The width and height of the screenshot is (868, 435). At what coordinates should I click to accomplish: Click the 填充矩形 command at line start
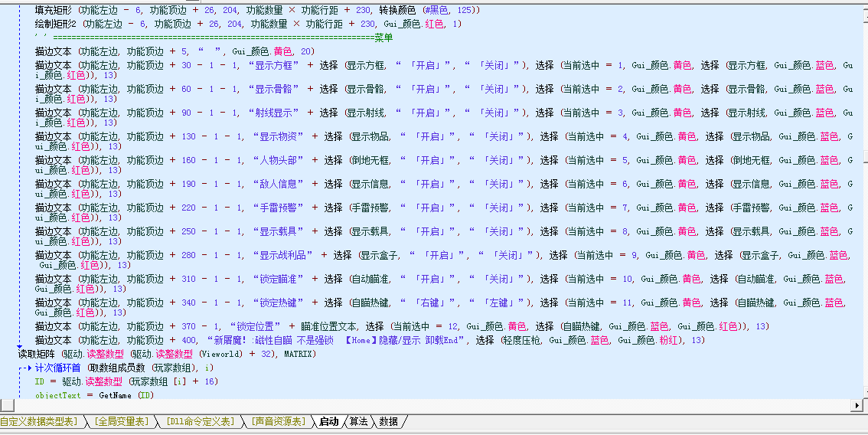pyautogui.click(x=54, y=11)
